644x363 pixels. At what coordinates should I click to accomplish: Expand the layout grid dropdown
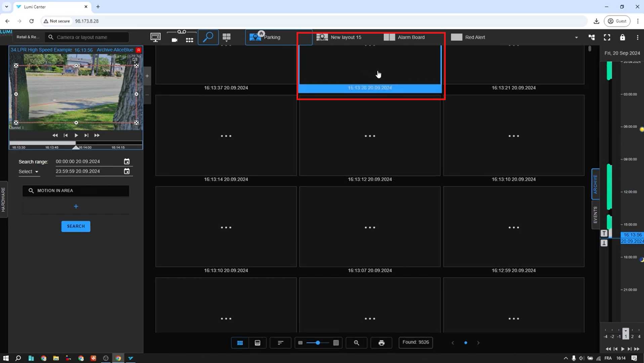point(227,38)
